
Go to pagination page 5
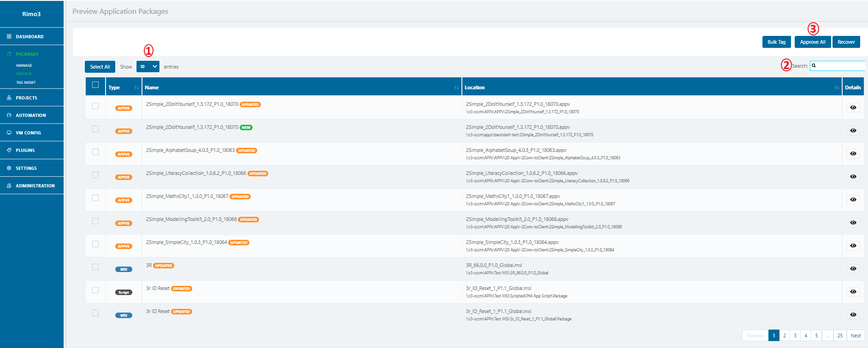tap(816, 336)
